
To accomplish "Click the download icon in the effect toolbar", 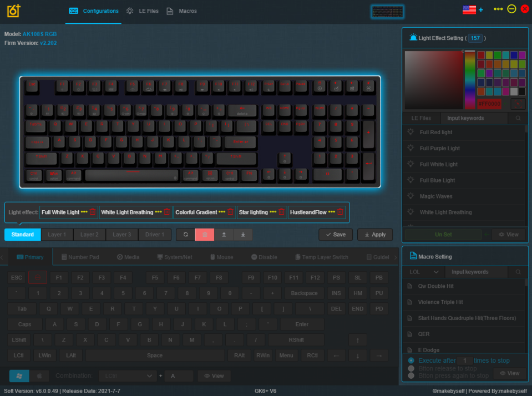I will pyautogui.click(x=243, y=235).
